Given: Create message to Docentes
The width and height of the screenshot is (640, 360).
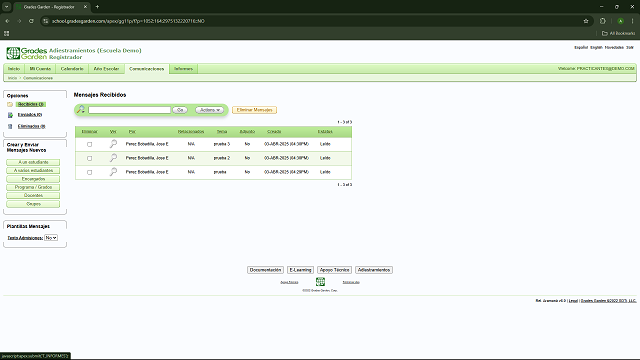Looking at the screenshot, I should [x=33, y=195].
